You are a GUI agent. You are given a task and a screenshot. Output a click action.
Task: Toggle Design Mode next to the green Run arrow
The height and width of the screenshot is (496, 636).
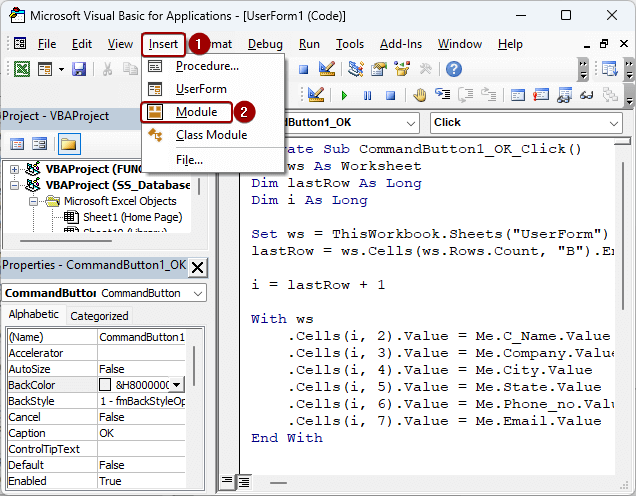316,95
